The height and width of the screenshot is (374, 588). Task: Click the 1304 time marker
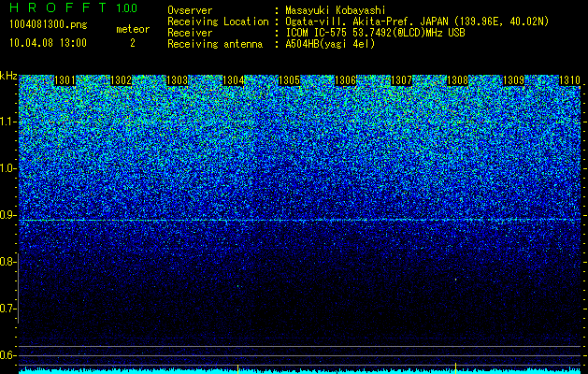click(234, 80)
